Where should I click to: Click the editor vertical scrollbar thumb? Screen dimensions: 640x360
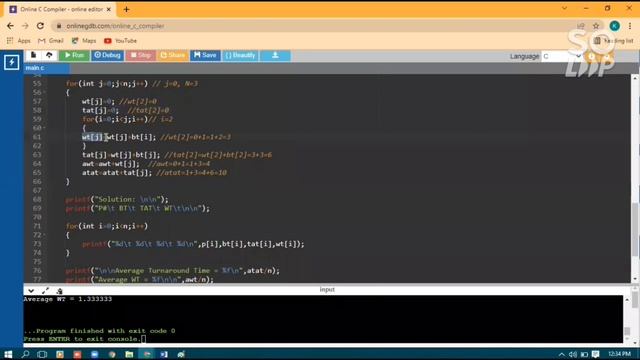click(x=635, y=229)
